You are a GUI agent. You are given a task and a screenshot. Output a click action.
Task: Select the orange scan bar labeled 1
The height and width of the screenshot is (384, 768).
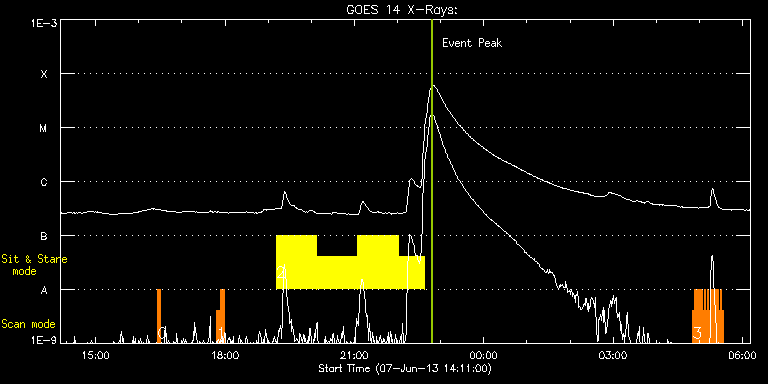221,315
